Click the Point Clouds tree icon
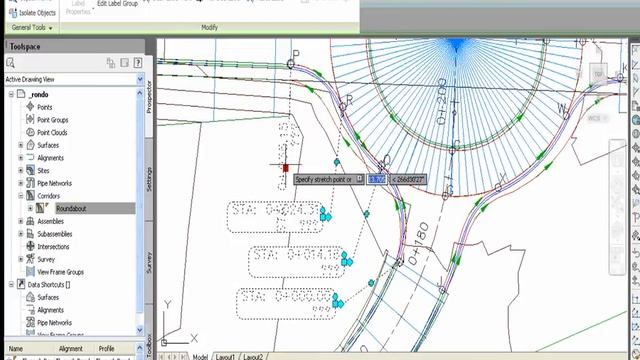 pyautogui.click(x=30, y=132)
